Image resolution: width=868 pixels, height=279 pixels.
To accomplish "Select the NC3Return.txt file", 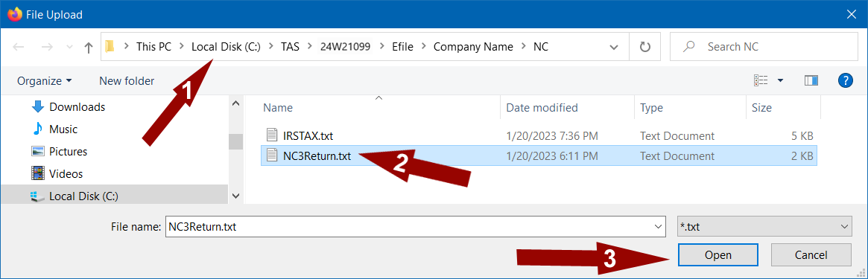I will (539, 155).
